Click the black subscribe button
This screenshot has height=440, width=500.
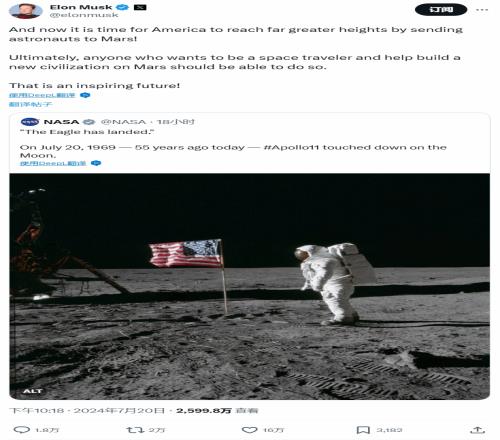pos(441,10)
